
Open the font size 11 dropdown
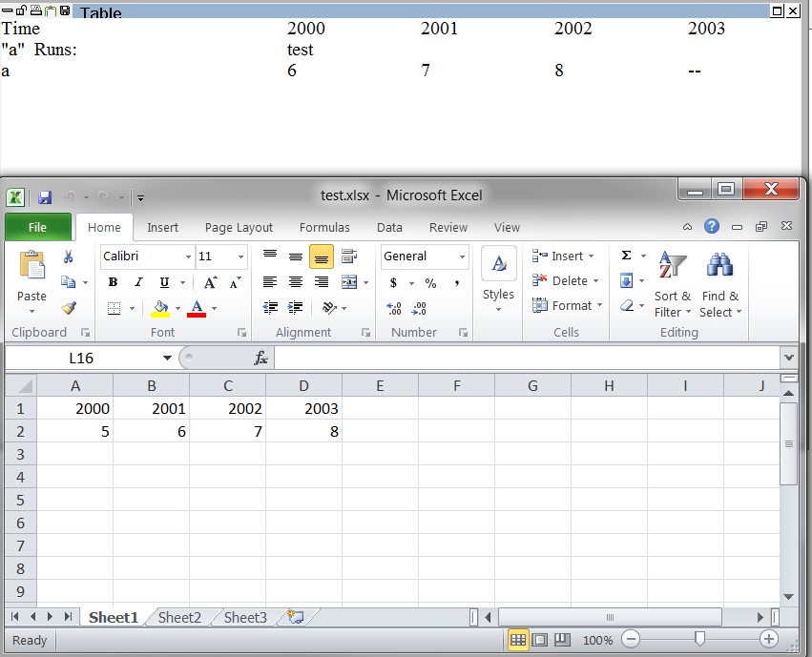(240, 257)
